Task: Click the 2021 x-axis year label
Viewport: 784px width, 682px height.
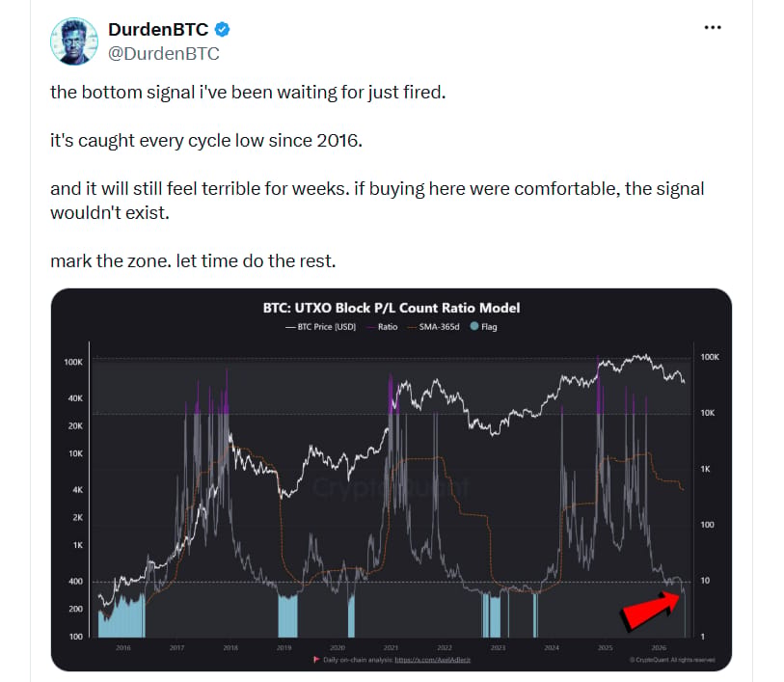Action: tap(391, 647)
